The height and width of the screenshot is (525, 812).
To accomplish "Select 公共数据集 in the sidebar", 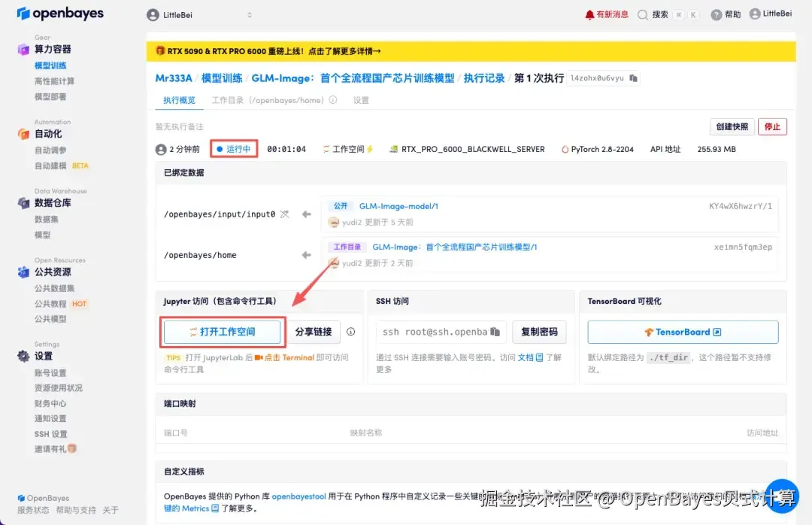I will click(x=54, y=288).
